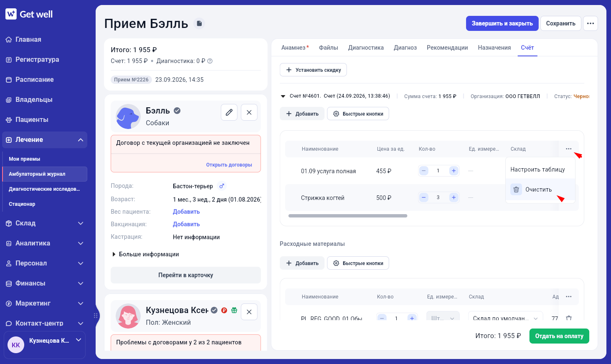Switch to the Назначения tab
The height and width of the screenshot is (364, 611).
(494, 48)
